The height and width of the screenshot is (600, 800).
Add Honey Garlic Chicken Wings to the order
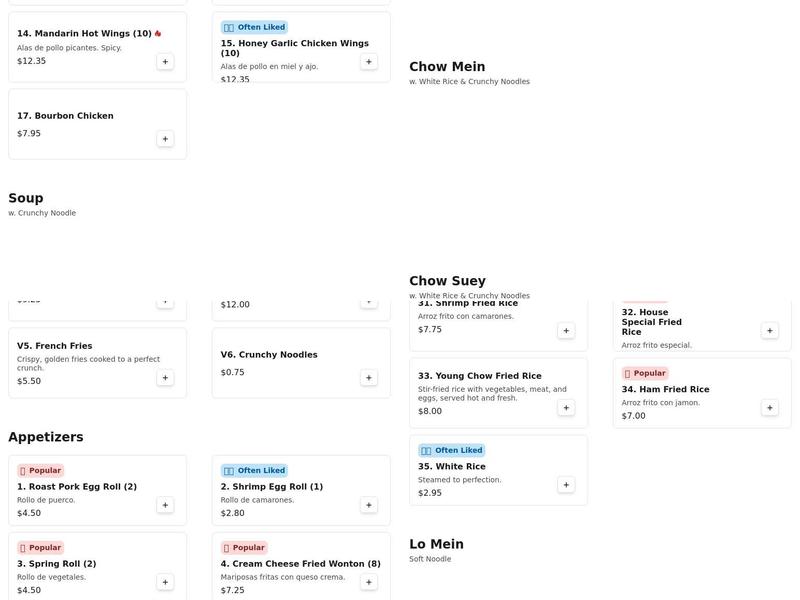(369, 62)
